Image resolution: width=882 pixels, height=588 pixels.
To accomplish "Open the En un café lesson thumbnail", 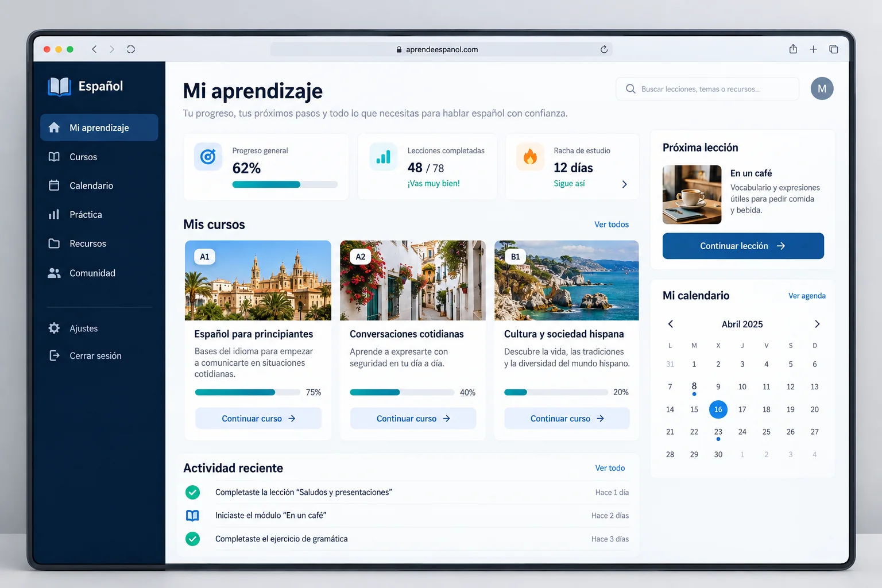I will (x=692, y=195).
